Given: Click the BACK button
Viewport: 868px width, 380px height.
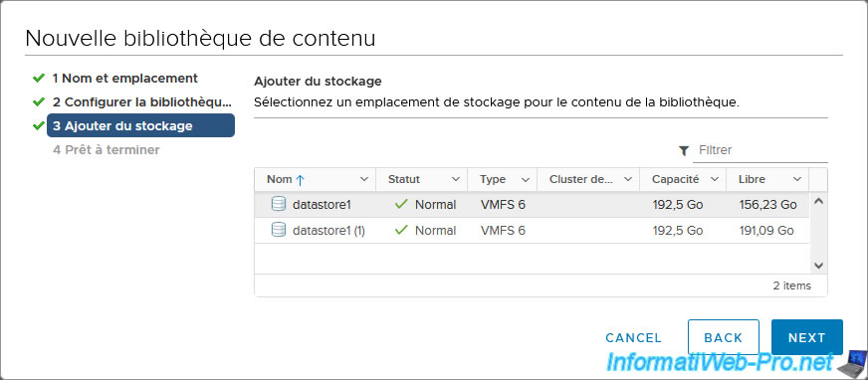Looking at the screenshot, I should point(723,337).
